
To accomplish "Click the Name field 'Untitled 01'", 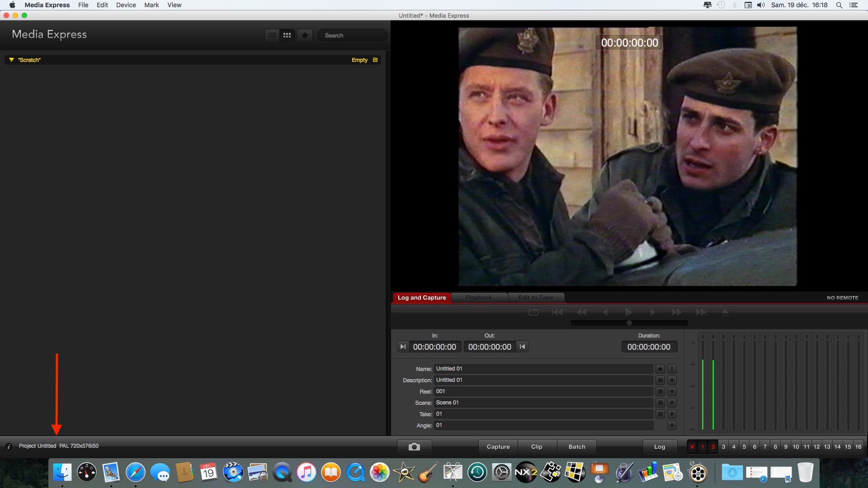I will click(543, 369).
